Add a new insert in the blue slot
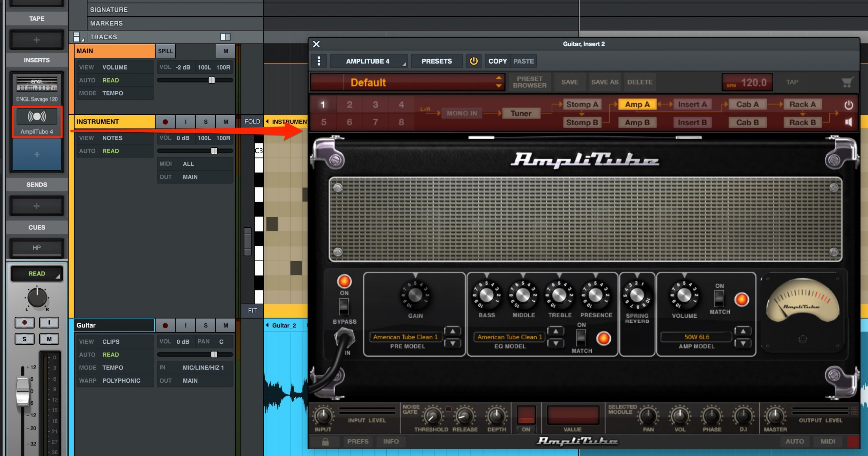Image resolution: width=868 pixels, height=456 pixels. point(37,154)
